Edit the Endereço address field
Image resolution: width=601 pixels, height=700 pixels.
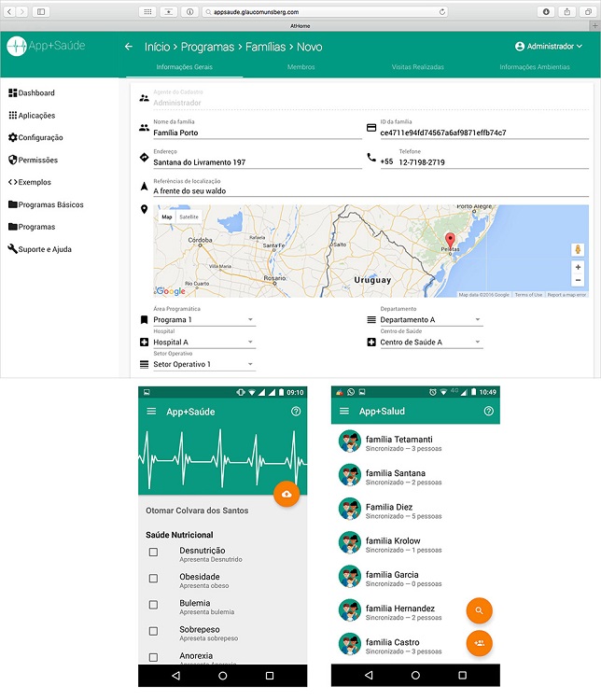[258, 162]
